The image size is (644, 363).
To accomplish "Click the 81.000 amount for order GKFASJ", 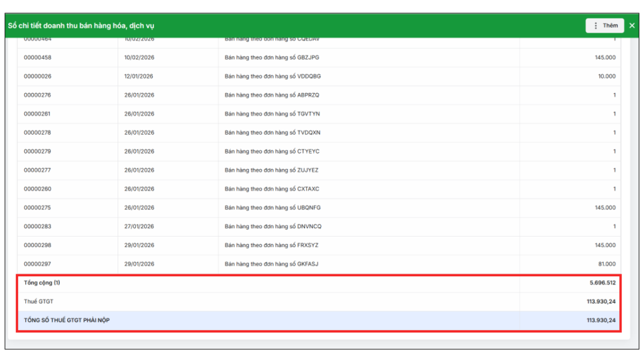I will point(606,264).
